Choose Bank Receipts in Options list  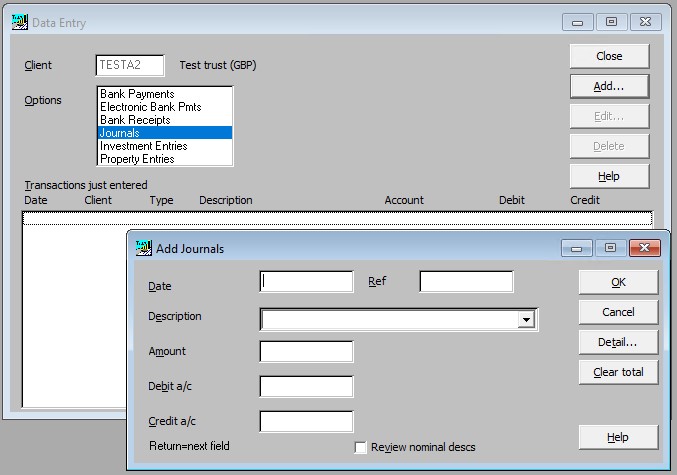click(165, 120)
